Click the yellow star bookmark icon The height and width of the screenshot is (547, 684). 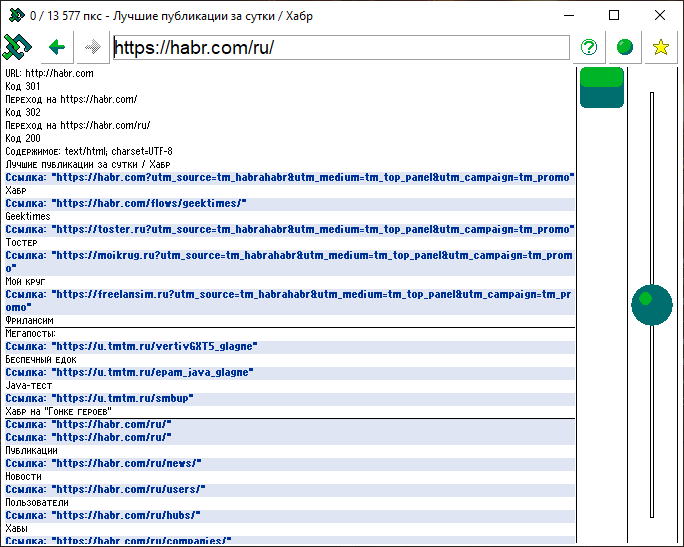coord(660,47)
